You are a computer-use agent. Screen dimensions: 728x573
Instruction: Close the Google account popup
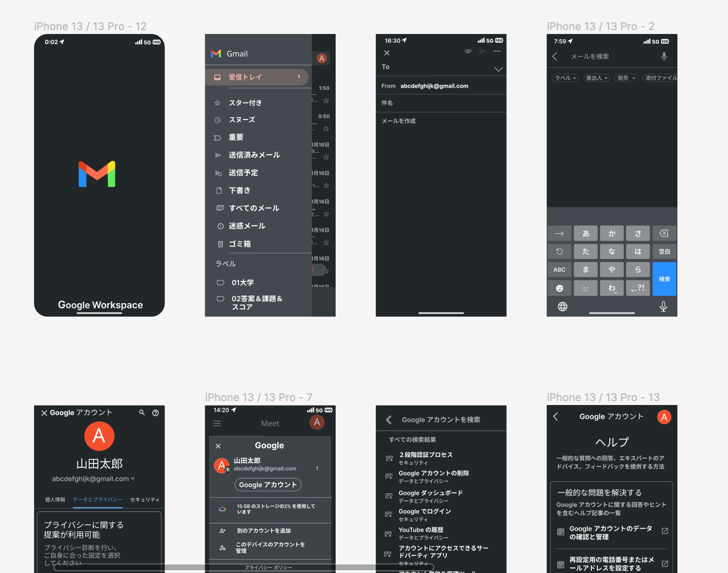(218, 446)
